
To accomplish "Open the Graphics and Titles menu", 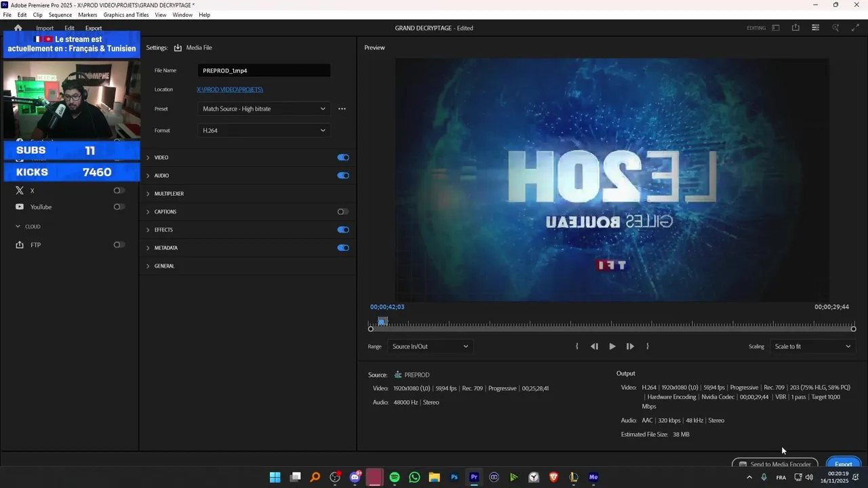I will coord(126,15).
